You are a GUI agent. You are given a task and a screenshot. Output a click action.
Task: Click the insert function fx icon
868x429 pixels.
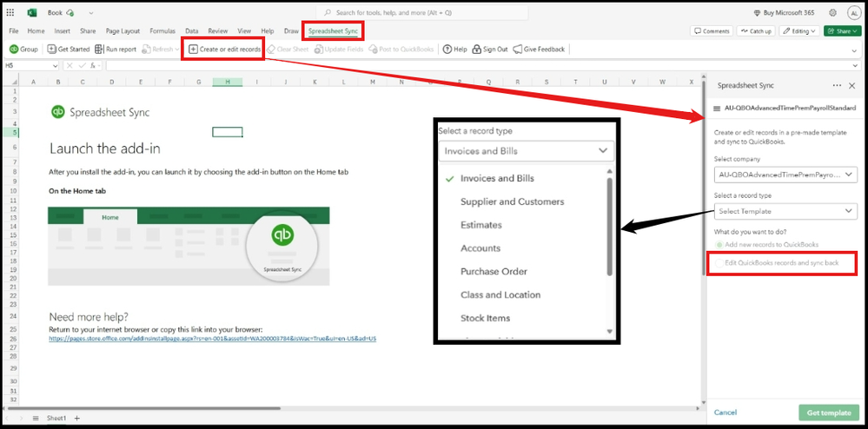point(94,65)
